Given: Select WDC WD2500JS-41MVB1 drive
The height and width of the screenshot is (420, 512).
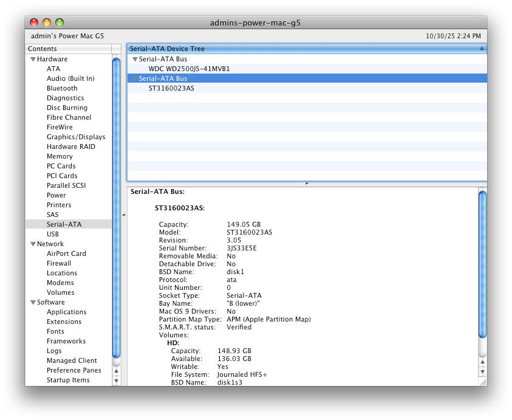Looking at the screenshot, I should [189, 69].
